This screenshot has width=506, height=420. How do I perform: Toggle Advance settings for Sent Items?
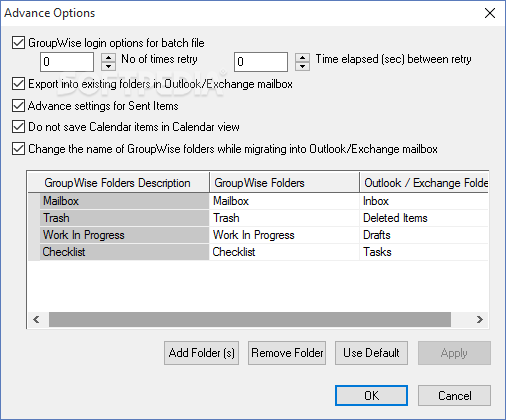point(18,106)
